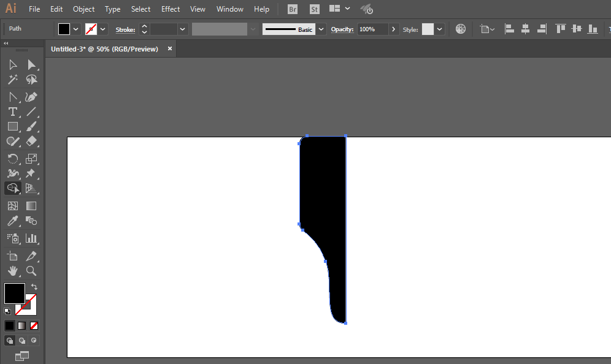The width and height of the screenshot is (611, 364).
Task: Activate the Rotate tool
Action: click(13, 159)
